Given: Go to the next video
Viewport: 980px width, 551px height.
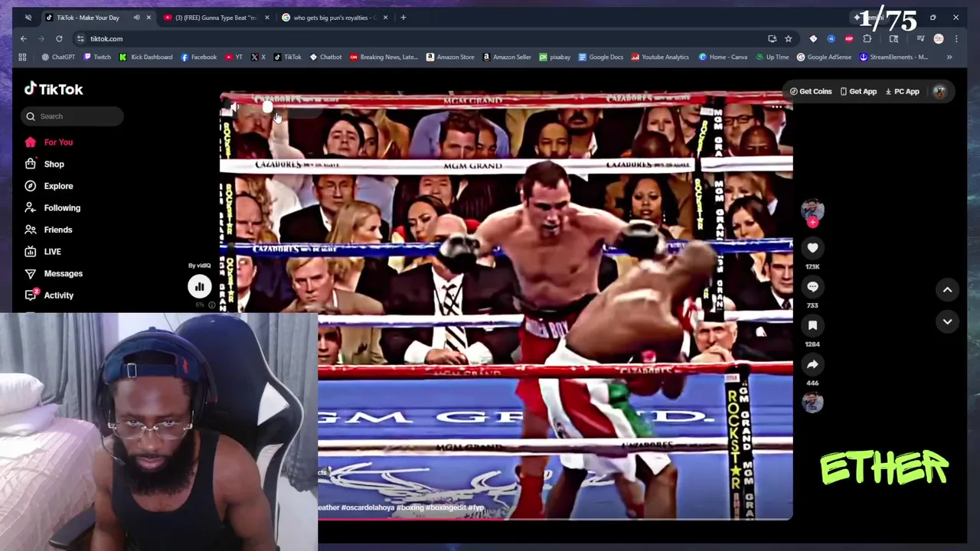Looking at the screenshot, I should (947, 321).
